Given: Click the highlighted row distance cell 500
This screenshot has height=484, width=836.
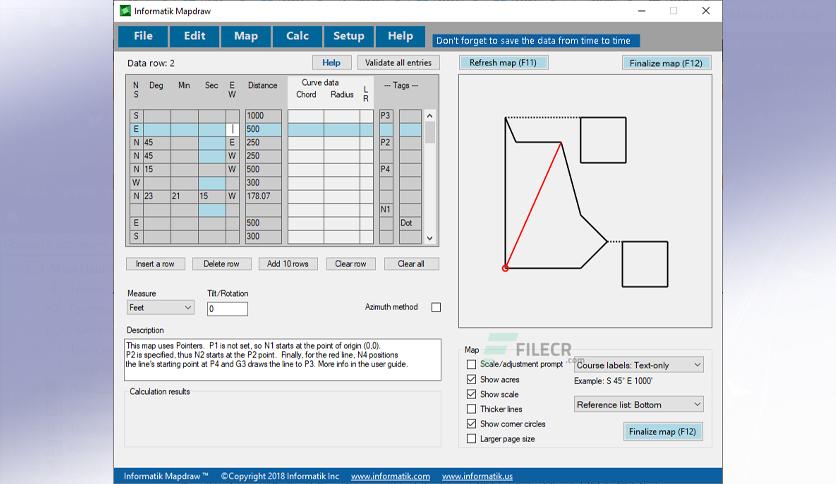Looking at the screenshot, I should click(x=263, y=129).
